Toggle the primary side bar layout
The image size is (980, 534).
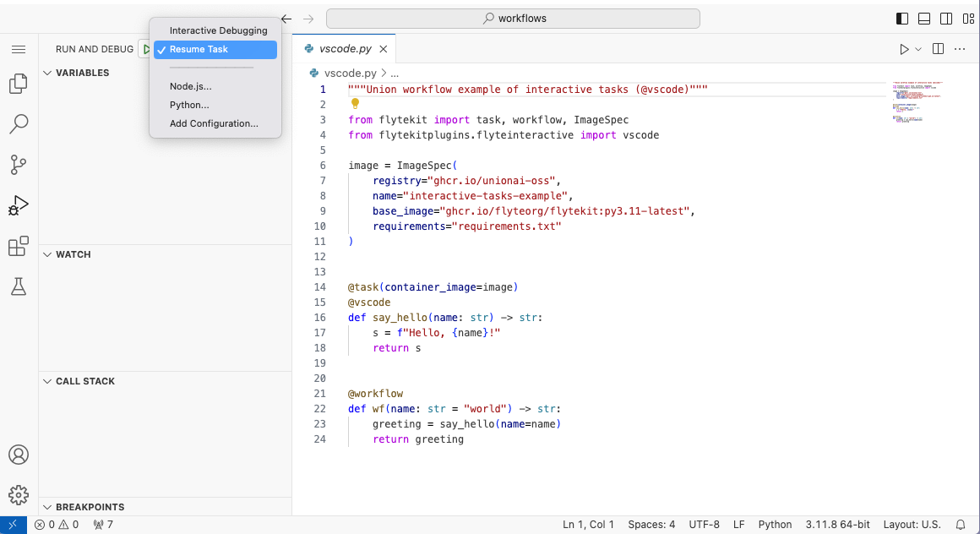[902, 19]
